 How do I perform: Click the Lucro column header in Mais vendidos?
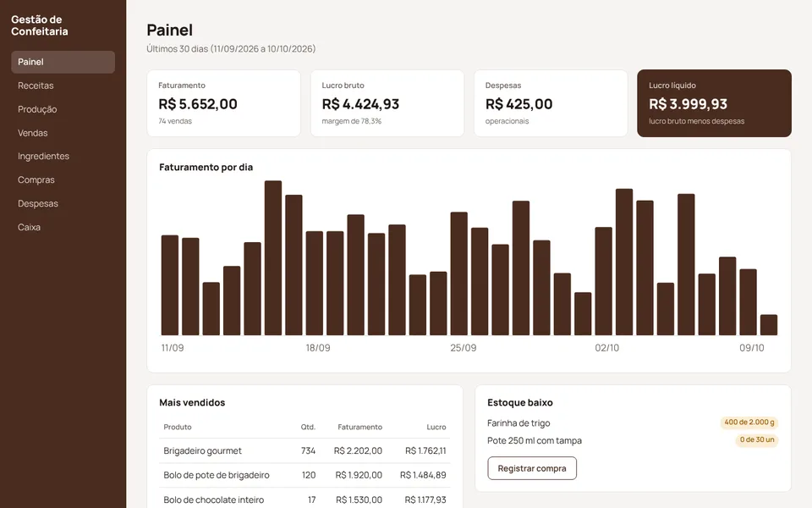tap(436, 427)
